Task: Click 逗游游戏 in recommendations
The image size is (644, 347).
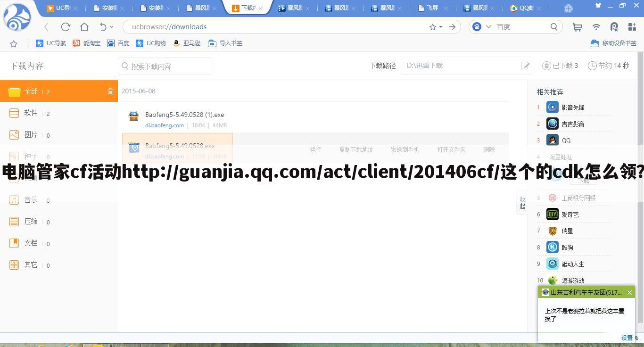Action: [x=573, y=281]
